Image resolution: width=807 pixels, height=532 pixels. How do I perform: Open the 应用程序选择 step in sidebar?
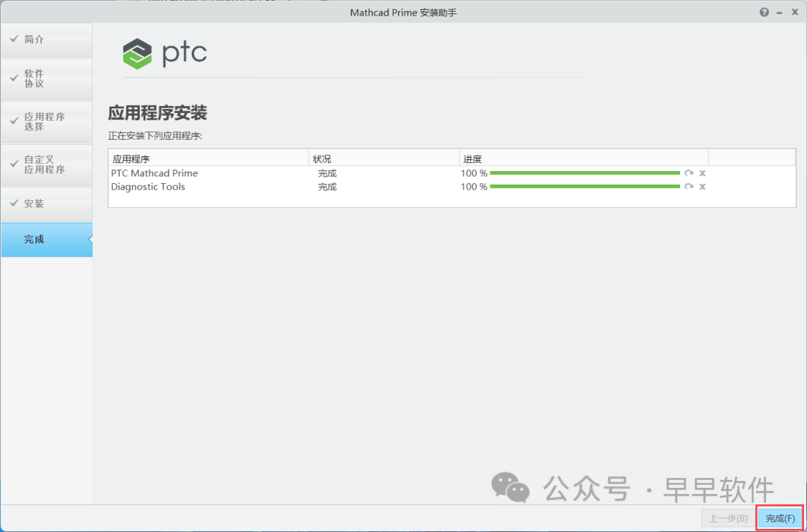(46, 122)
